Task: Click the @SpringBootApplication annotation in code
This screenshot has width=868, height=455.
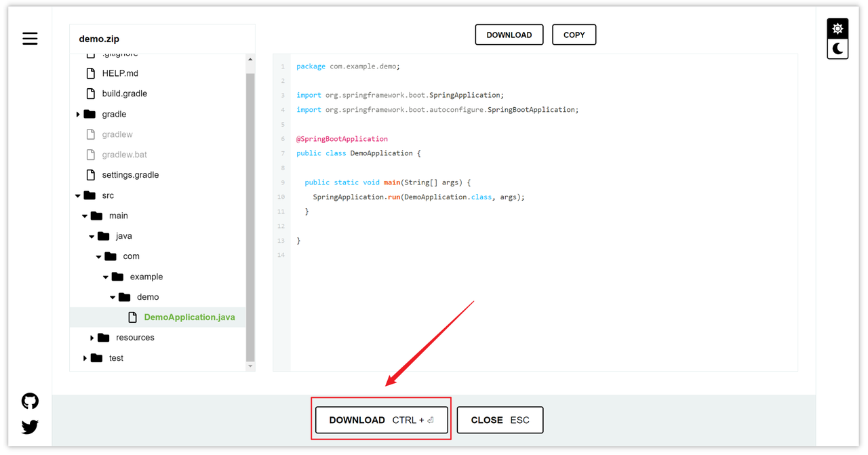Action: click(x=342, y=139)
